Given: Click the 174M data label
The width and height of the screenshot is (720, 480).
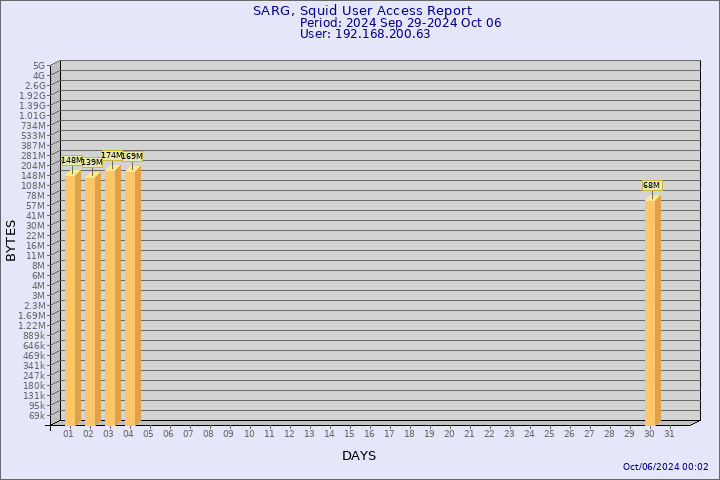Looking at the screenshot, I should click(x=112, y=155).
